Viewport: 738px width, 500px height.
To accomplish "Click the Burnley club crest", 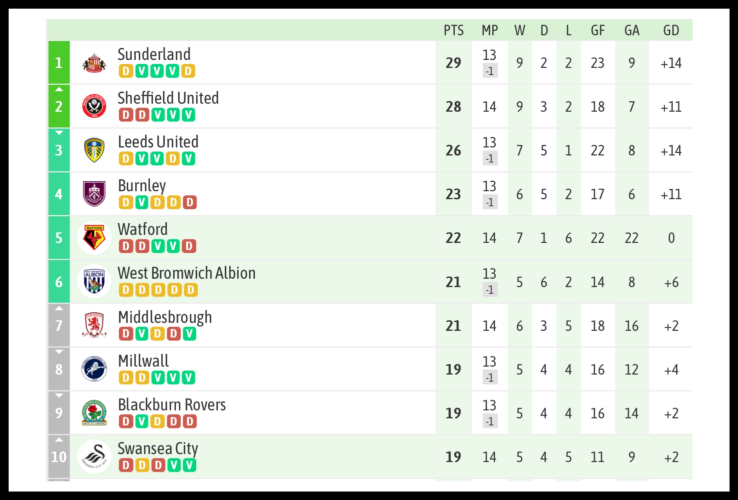I will coord(94,194).
